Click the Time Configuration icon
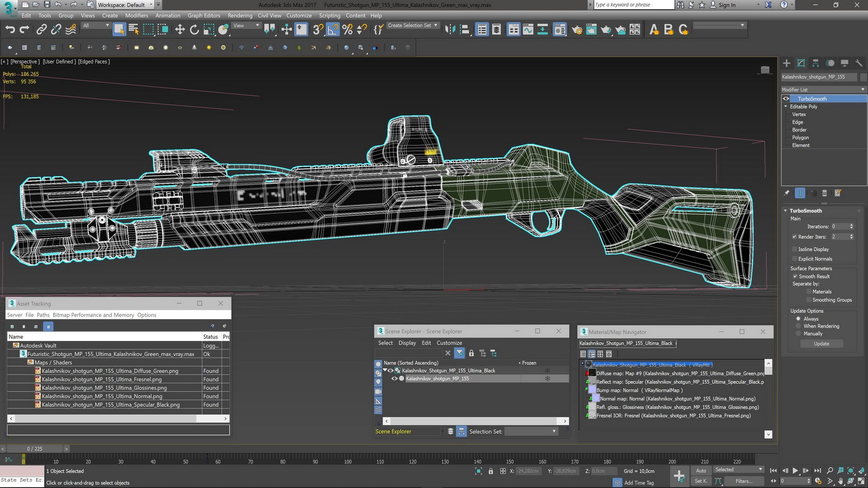868x488 pixels. pos(818,481)
